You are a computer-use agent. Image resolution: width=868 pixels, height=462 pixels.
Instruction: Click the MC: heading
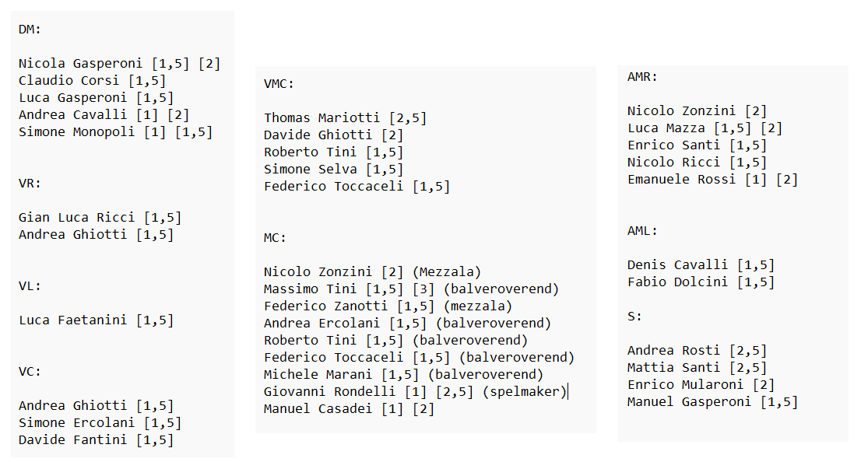[275, 238]
